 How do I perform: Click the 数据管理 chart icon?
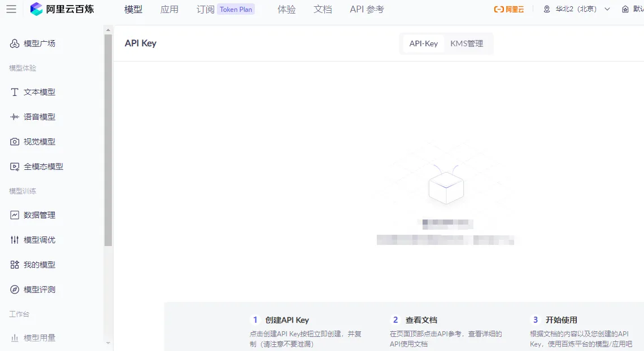pos(15,215)
